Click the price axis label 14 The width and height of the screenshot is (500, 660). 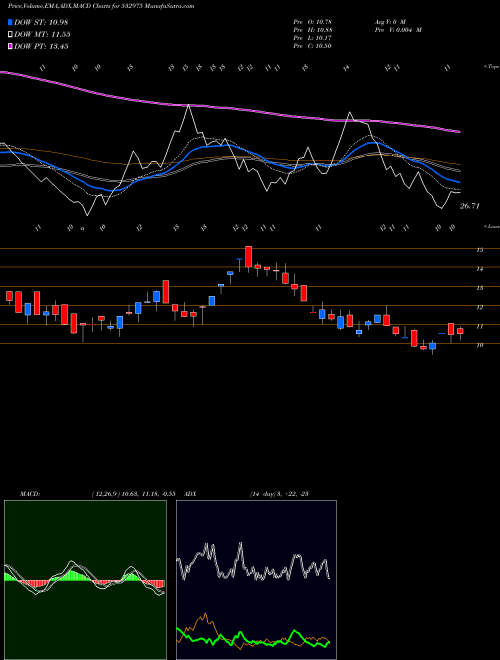[479, 269]
